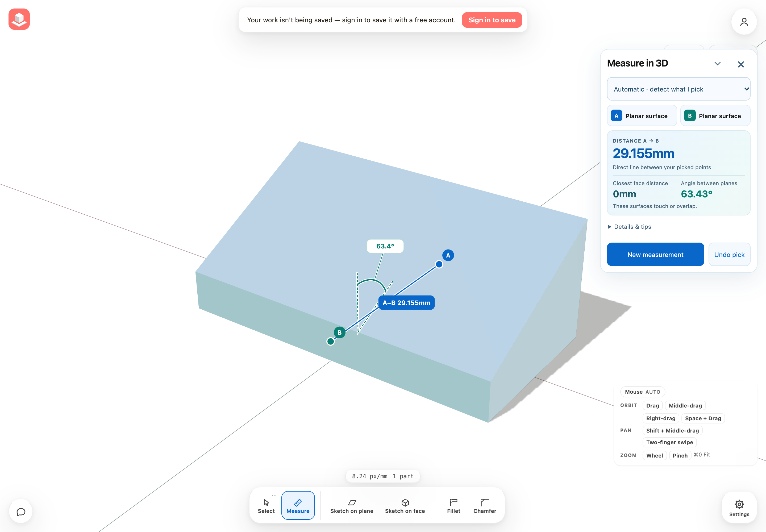Select the A Planar surface chip
This screenshot has height=532, width=766.
[x=642, y=116]
